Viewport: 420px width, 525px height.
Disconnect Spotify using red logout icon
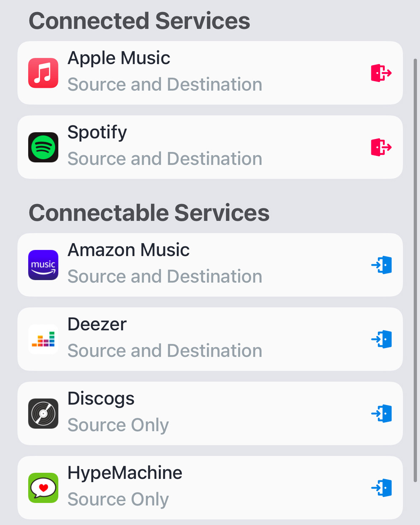coord(381,147)
